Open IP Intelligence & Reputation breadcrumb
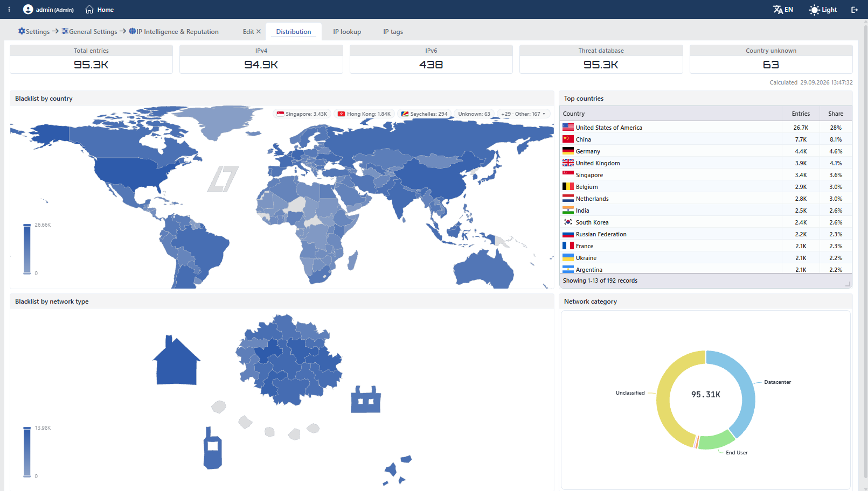 (x=174, y=32)
